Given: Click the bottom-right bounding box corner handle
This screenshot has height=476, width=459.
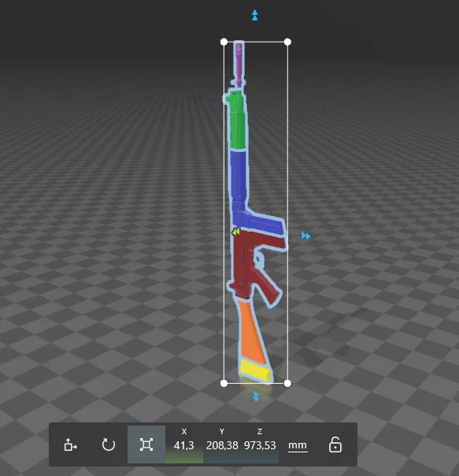Looking at the screenshot, I should (x=287, y=384).
